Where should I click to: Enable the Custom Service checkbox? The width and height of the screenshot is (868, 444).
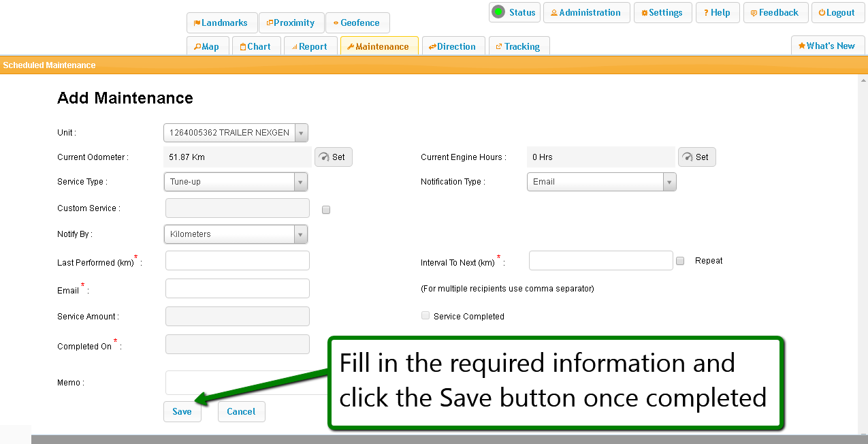click(326, 210)
